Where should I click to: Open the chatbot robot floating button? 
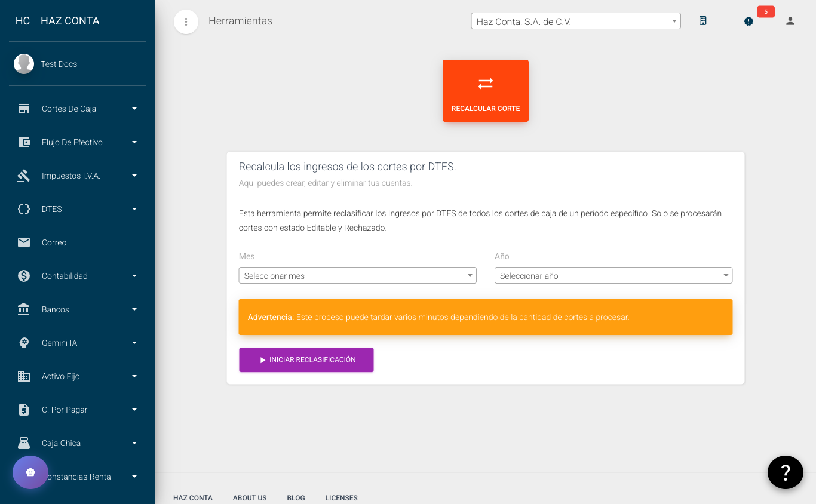[x=30, y=472]
